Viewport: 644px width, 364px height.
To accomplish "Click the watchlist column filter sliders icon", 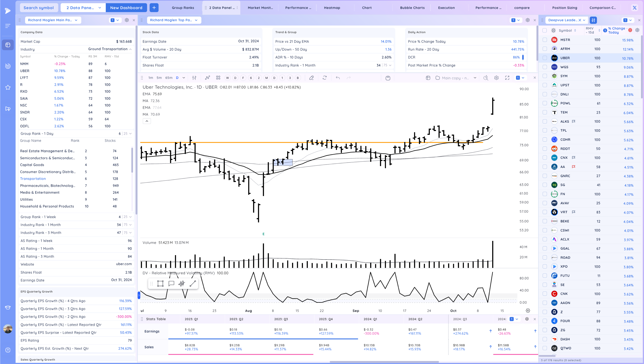I will [593, 20].
